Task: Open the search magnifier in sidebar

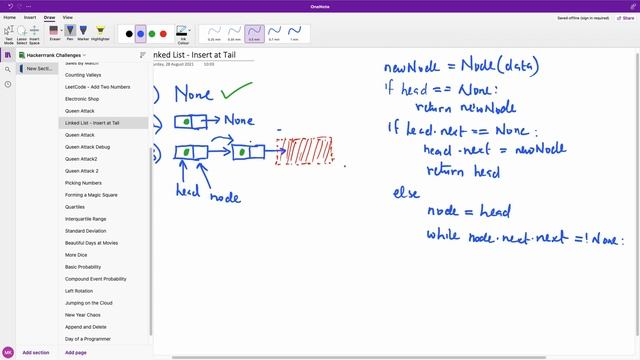Action: tap(8, 69)
